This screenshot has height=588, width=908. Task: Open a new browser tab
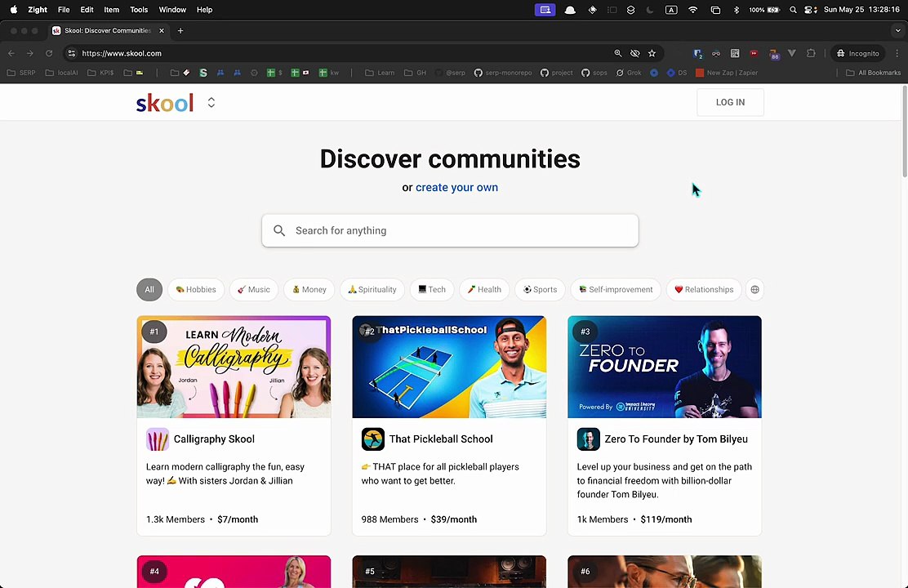180,31
